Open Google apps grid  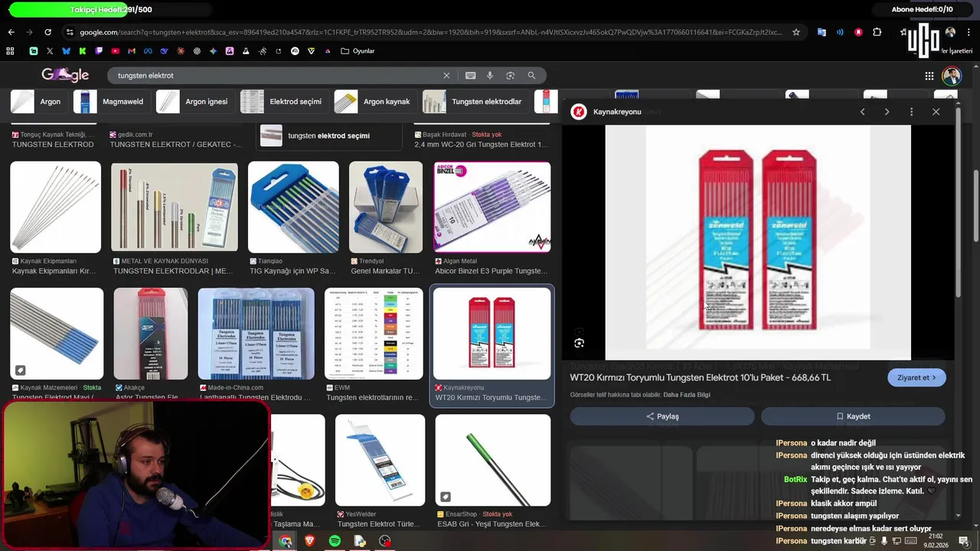929,76
